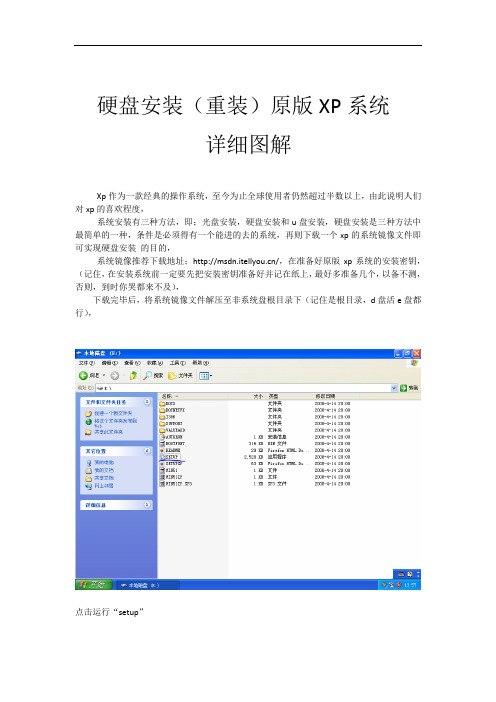The height and width of the screenshot is (702, 496).
Task: Click the document title 硬盘安装（重装）原版XP系统
Action: (243, 106)
